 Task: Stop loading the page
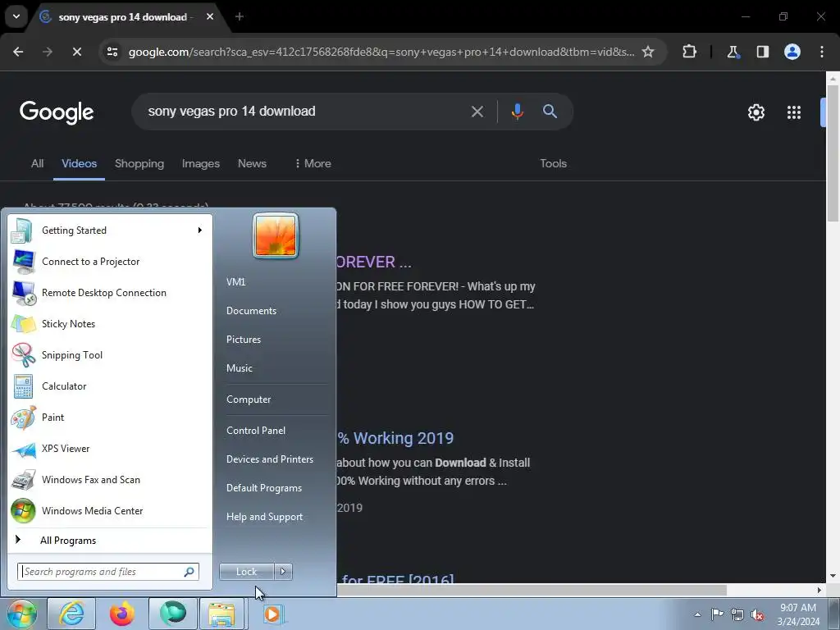[x=76, y=52]
